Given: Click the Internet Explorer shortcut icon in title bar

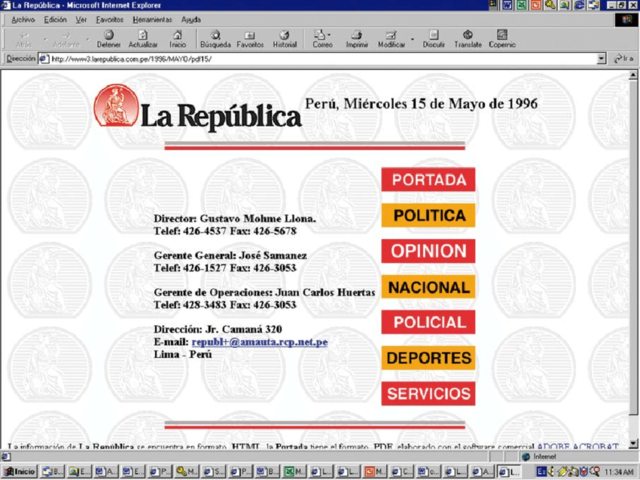Looking at the screenshot, I should (x=579, y=5).
